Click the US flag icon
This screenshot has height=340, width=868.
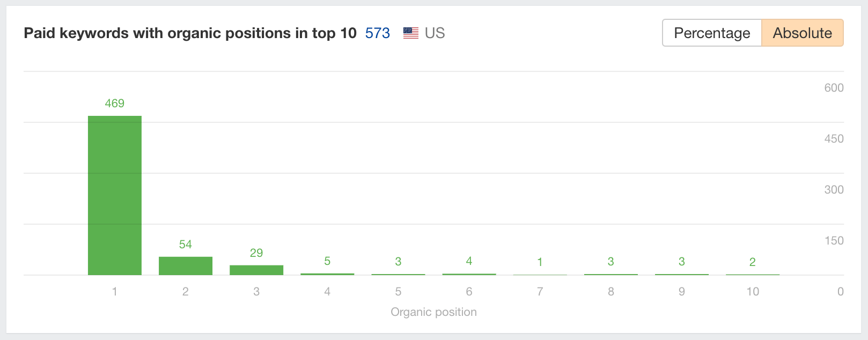[411, 33]
